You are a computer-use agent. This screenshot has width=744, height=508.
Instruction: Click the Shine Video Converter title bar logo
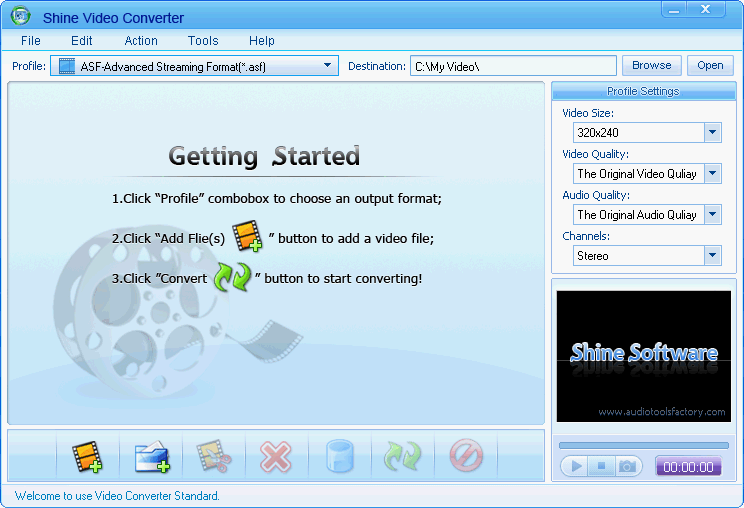tap(20, 16)
